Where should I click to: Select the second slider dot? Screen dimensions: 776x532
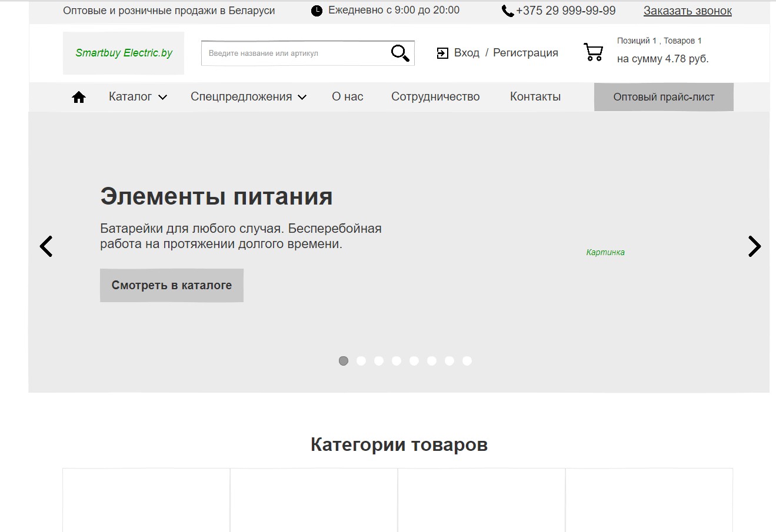pyautogui.click(x=361, y=361)
